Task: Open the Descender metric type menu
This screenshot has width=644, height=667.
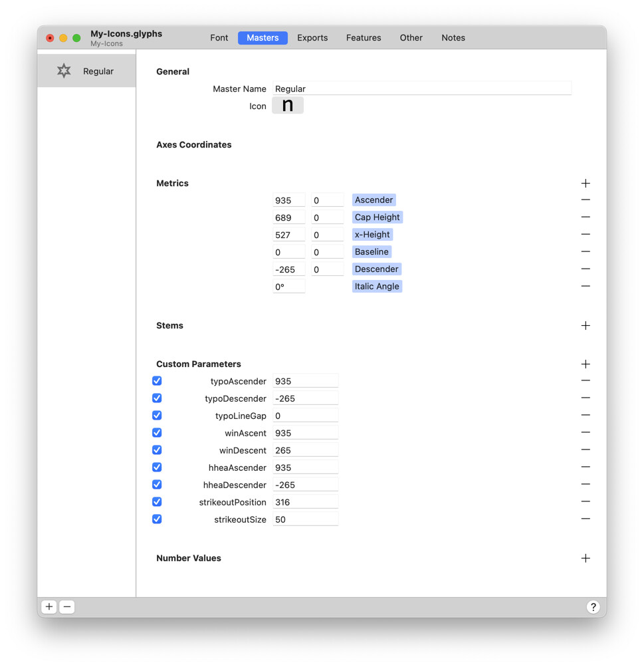Action: pos(376,269)
